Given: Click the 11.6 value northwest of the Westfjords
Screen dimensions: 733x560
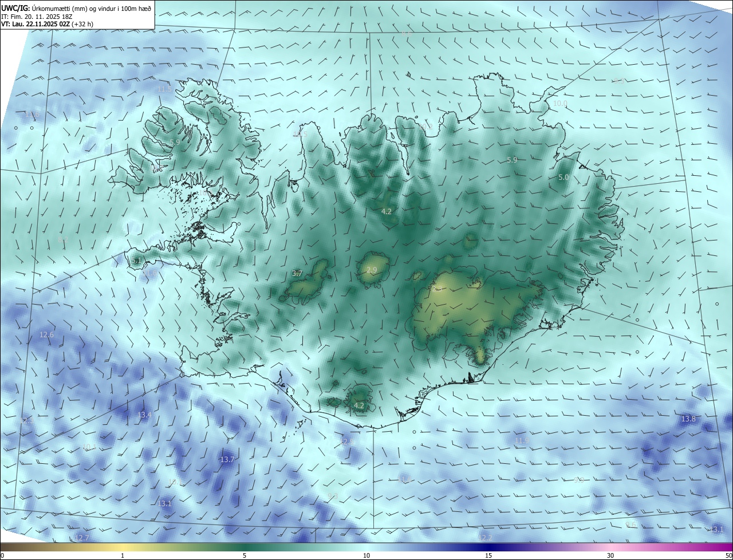Looking at the screenshot, I should (32, 114).
